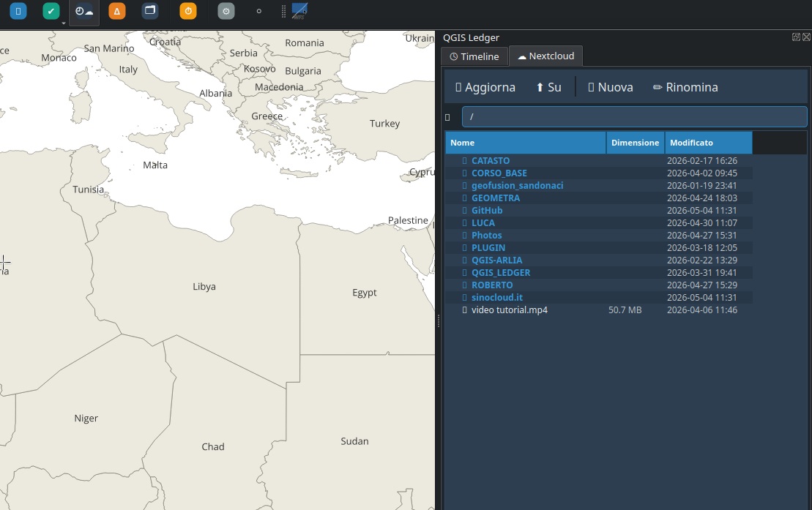
Task: Click the path input field showing /
Action: tap(634, 116)
